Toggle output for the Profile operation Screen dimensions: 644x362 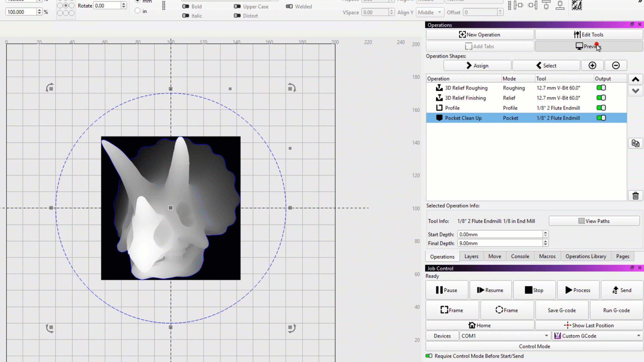601,108
